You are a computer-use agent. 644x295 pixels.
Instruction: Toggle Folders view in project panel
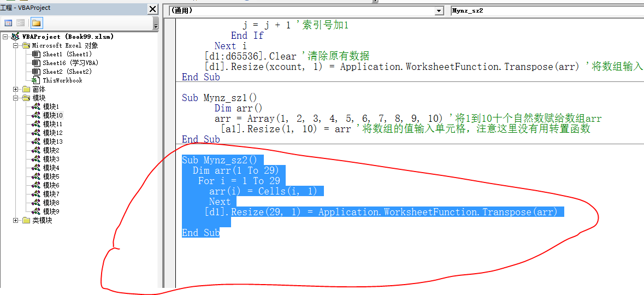(x=36, y=23)
